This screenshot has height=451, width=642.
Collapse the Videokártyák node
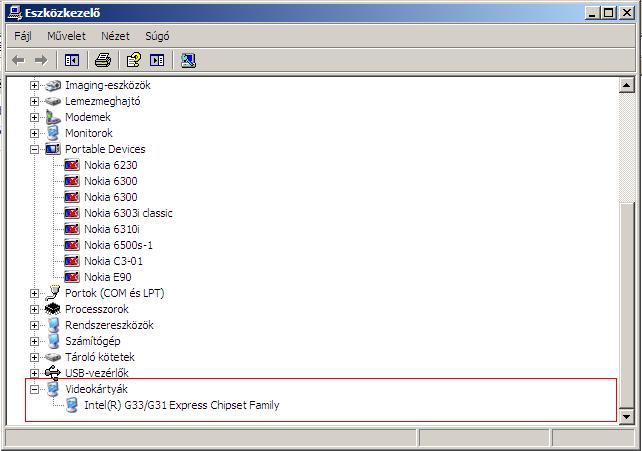click(x=34, y=389)
